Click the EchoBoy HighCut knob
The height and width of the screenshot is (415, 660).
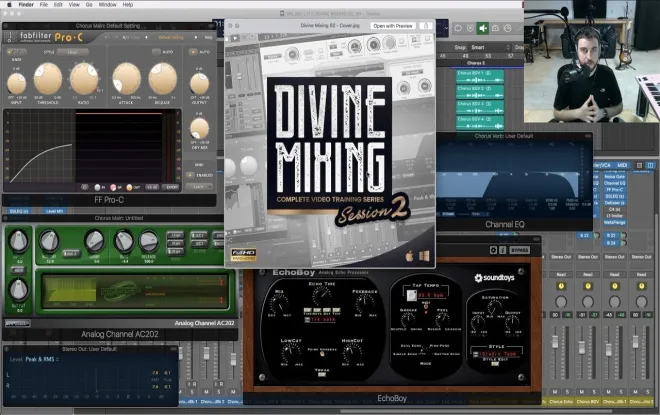click(352, 352)
